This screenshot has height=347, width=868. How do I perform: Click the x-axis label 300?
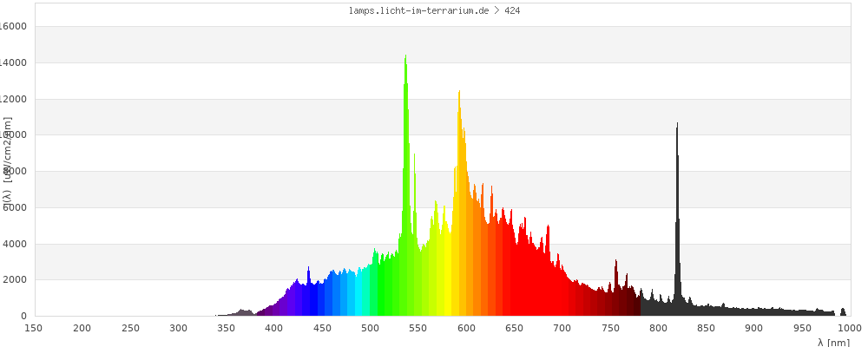[178, 328]
